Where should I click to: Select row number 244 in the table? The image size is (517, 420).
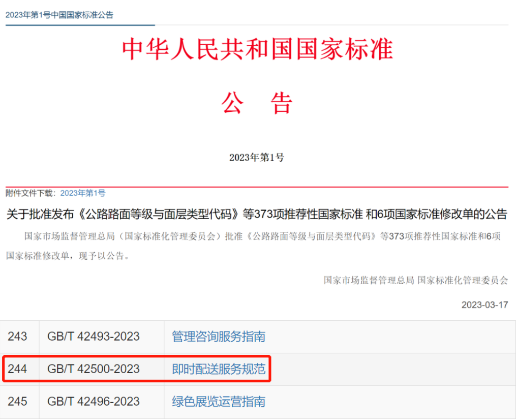point(18,369)
